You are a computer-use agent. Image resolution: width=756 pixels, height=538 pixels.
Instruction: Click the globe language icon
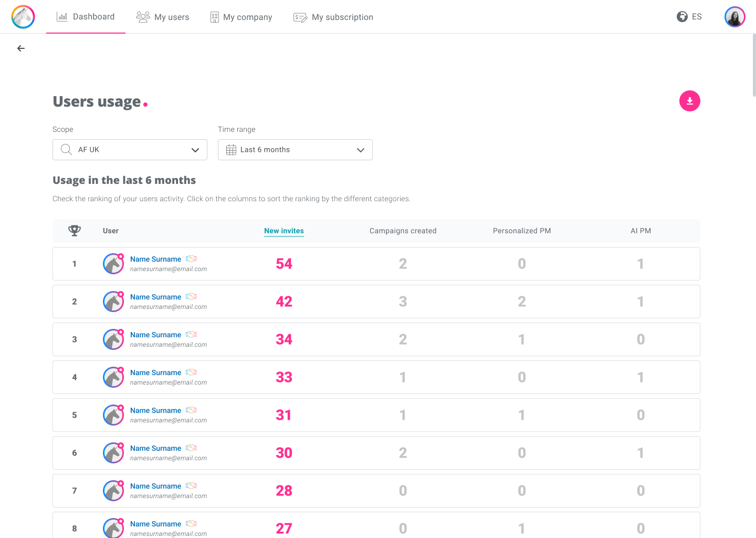(x=682, y=17)
